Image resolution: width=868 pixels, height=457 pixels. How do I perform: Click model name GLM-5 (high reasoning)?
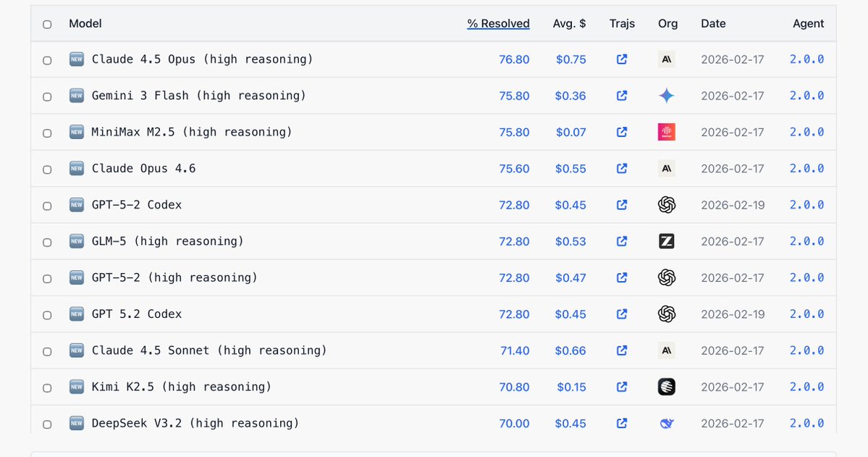click(168, 241)
